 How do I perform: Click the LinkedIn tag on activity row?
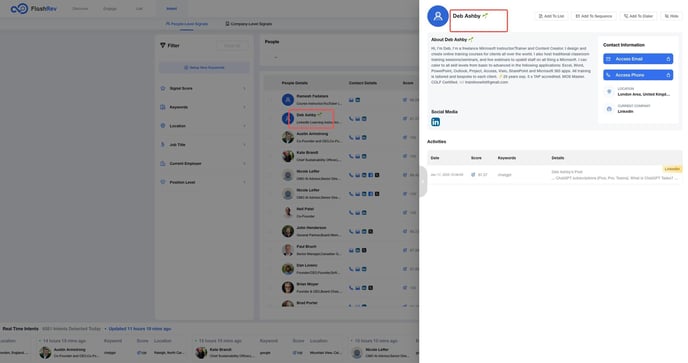672,169
